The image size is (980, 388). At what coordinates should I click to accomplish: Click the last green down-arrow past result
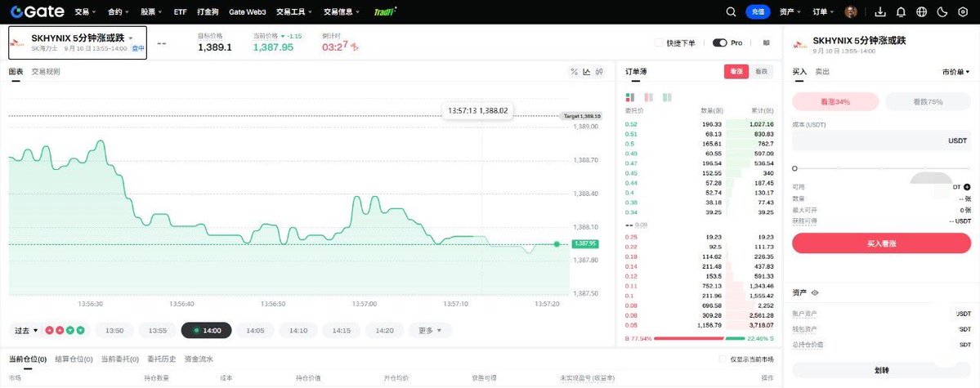tap(81, 330)
